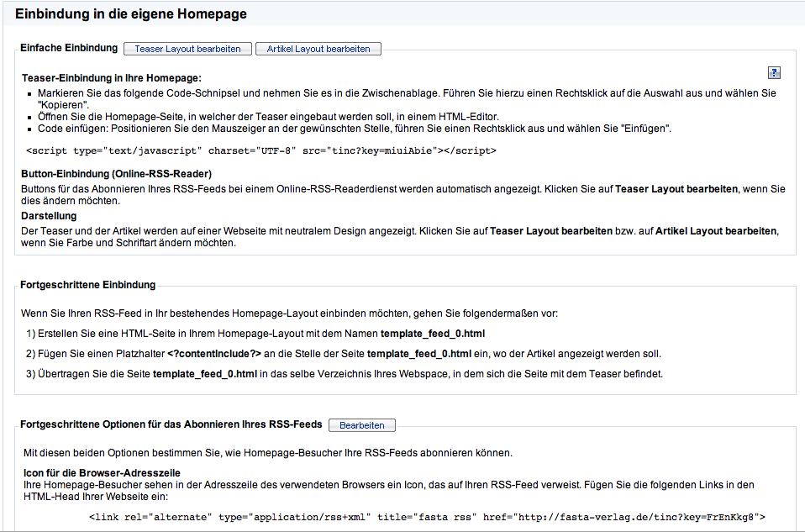Viewport: 805px width, 532px height.
Task: Click the page title 'Einbindung in die eigene Homepage'
Action: click(130, 14)
